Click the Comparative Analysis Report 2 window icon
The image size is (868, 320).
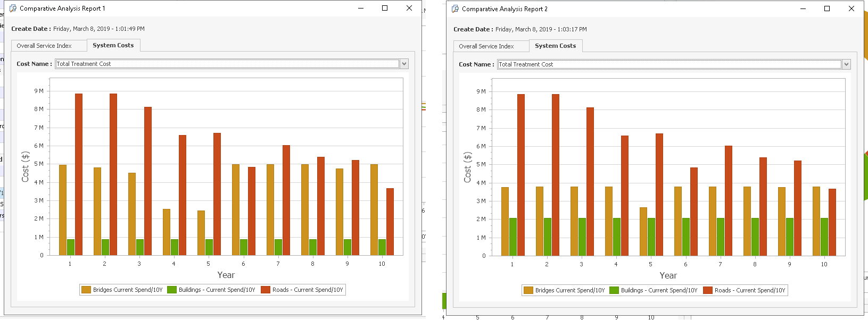pyautogui.click(x=455, y=9)
